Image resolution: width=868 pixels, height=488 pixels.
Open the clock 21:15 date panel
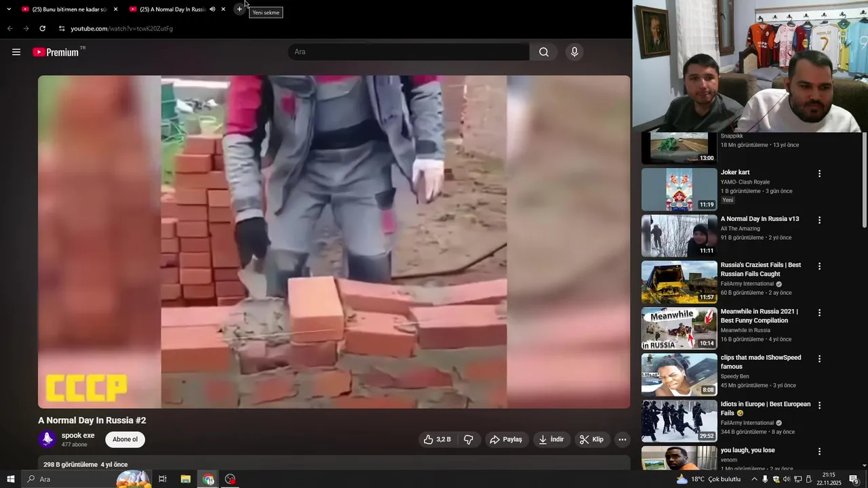click(829, 479)
